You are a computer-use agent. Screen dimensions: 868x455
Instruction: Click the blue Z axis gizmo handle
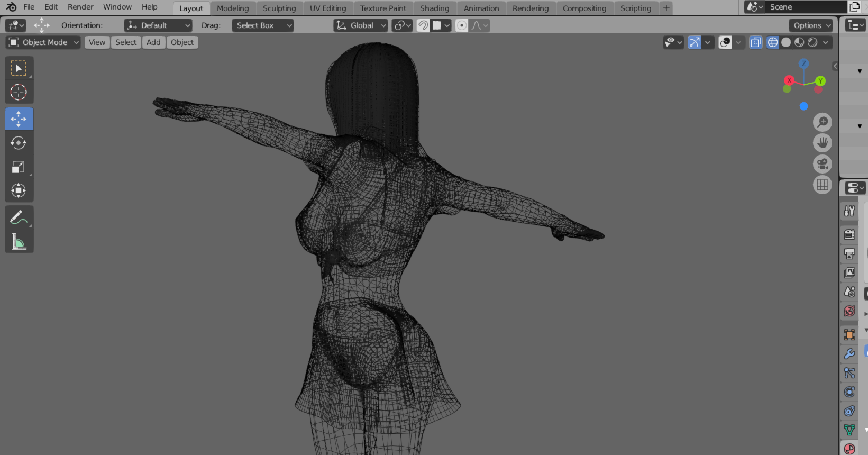tap(803, 63)
